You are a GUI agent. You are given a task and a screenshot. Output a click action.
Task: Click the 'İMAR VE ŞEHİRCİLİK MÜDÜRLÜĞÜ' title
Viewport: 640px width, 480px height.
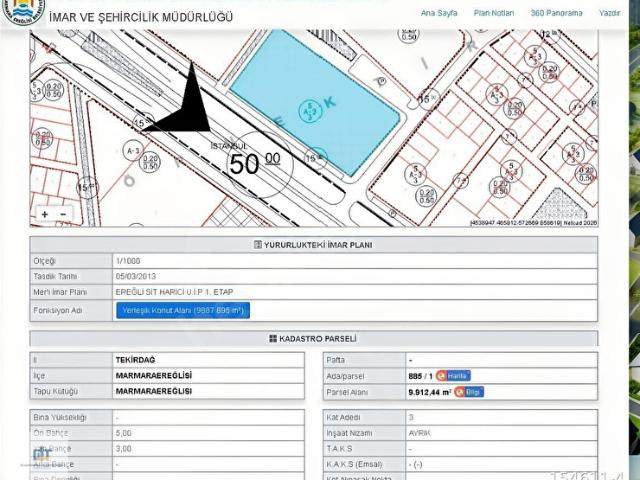coord(141,17)
